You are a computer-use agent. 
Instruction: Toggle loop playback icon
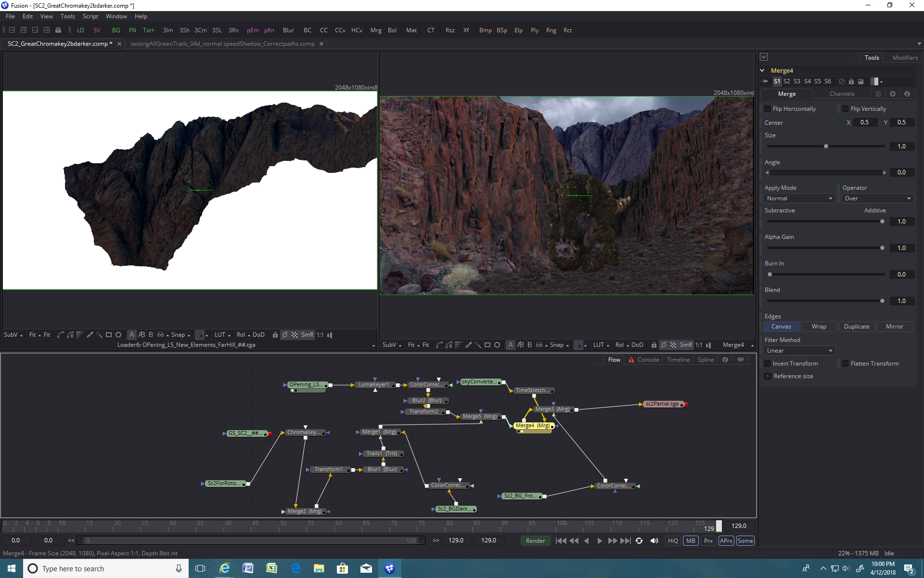click(639, 541)
